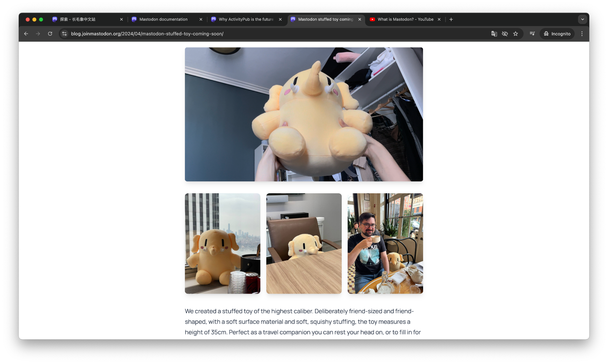Click the Incognito hat indicator

[546, 34]
